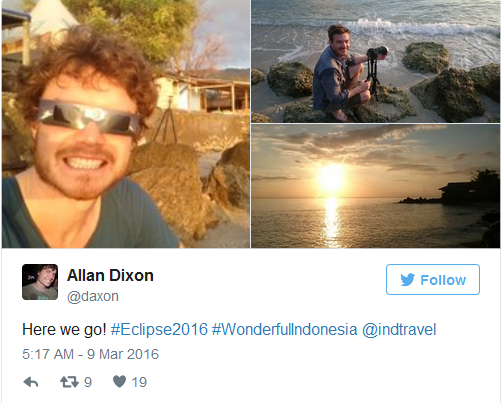Click the like count of 19
The width and height of the screenshot is (502, 403).
pos(139,382)
